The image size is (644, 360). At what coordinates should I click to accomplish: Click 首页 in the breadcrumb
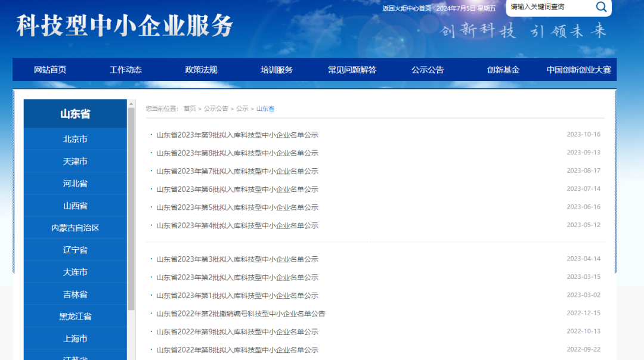190,108
